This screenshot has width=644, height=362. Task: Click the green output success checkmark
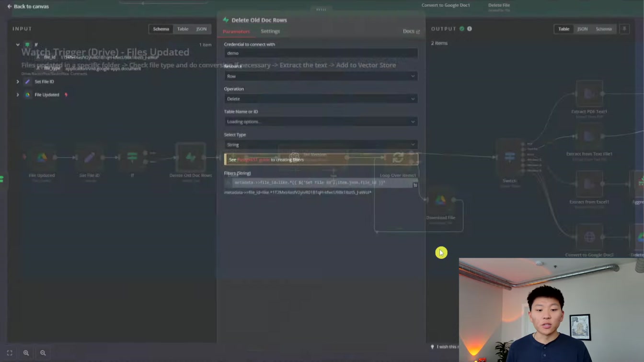[462, 29]
